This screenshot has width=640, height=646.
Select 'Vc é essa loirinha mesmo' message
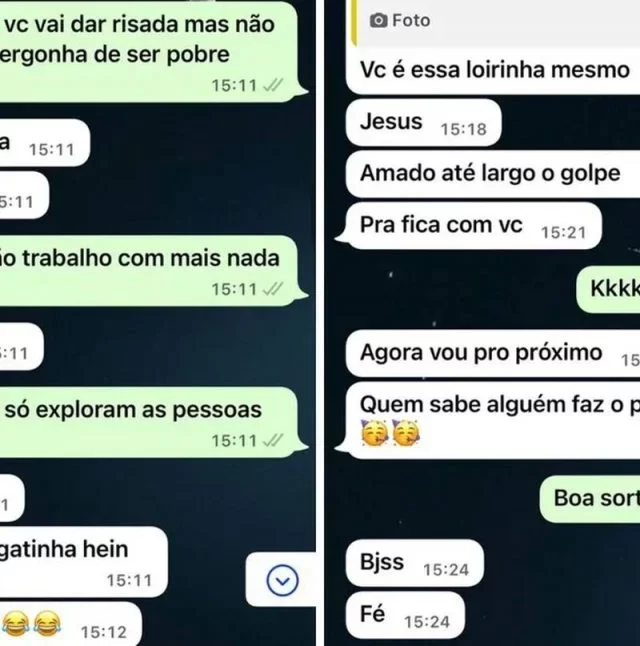pos(493,69)
